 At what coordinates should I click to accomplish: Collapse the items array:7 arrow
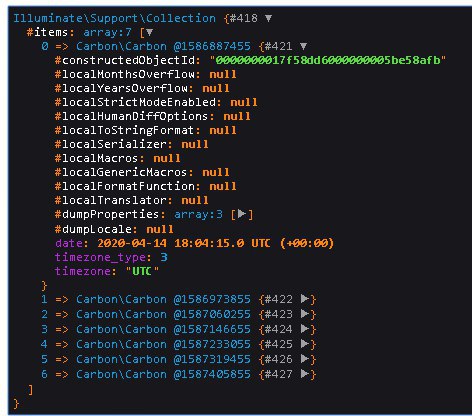[x=149, y=32]
